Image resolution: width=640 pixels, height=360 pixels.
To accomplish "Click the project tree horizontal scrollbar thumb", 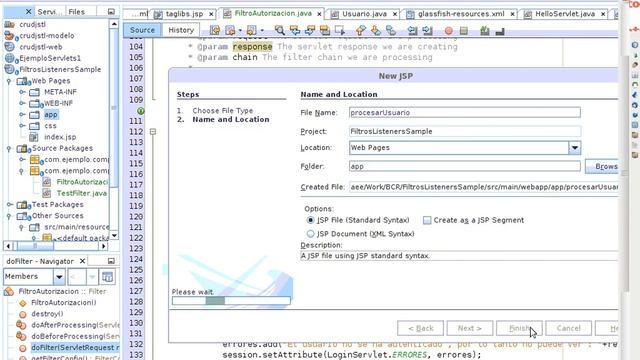I will point(35,246).
